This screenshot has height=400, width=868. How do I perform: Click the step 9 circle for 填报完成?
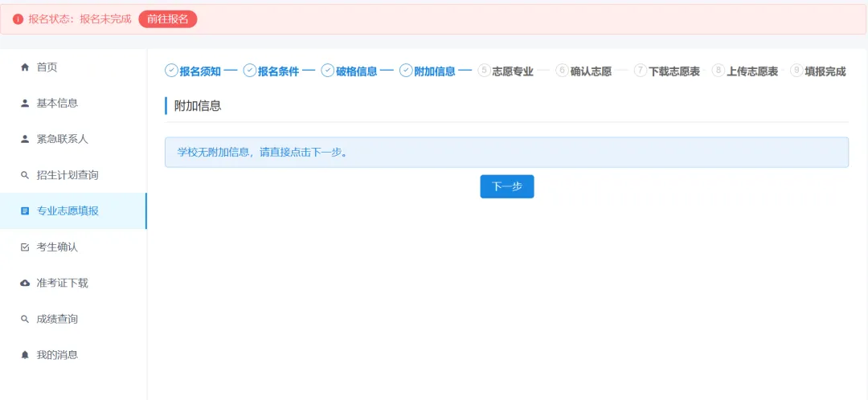[x=796, y=71]
